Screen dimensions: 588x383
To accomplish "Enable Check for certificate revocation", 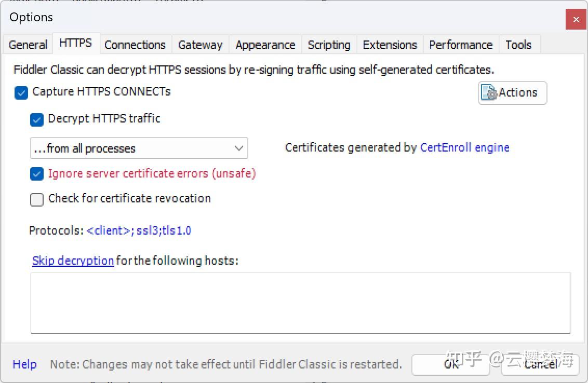I will pos(36,199).
